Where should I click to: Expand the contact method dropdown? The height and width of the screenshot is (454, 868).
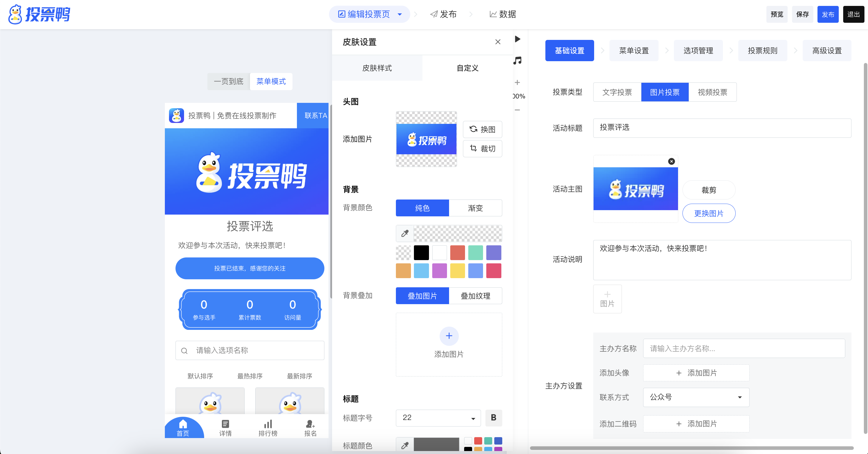coord(696,397)
